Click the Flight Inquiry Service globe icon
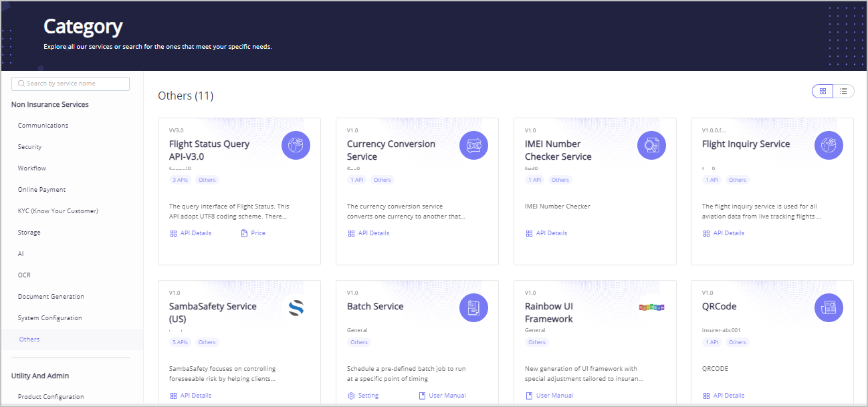This screenshot has width=868, height=407. click(829, 145)
